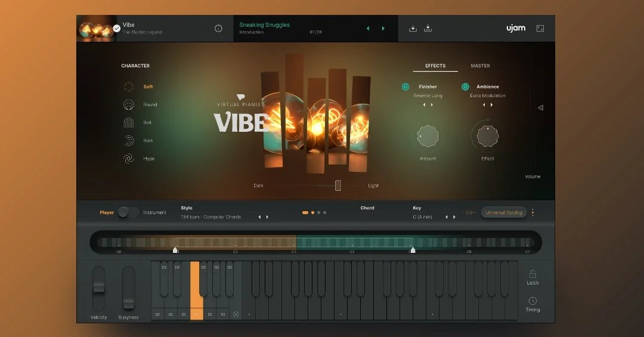Click the volume triangle handle on right edge

(540, 108)
